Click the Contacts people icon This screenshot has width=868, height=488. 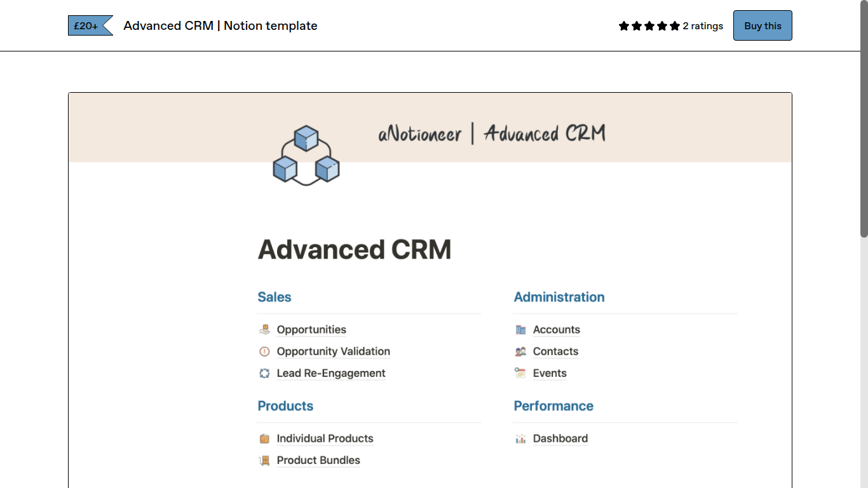pyautogui.click(x=521, y=351)
